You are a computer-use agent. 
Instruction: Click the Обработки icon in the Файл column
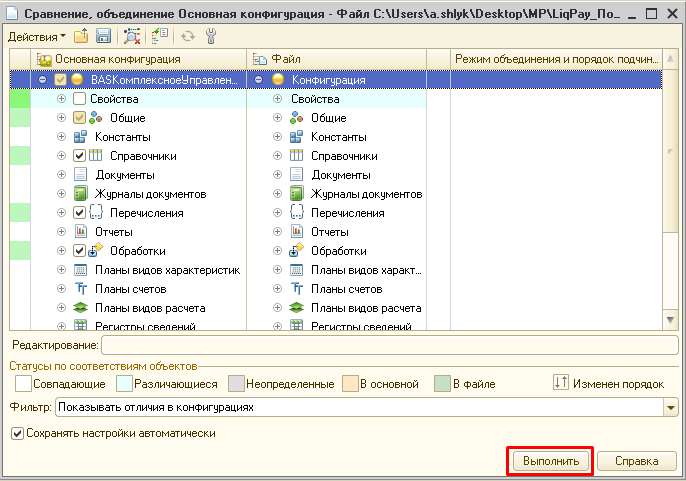[296, 251]
